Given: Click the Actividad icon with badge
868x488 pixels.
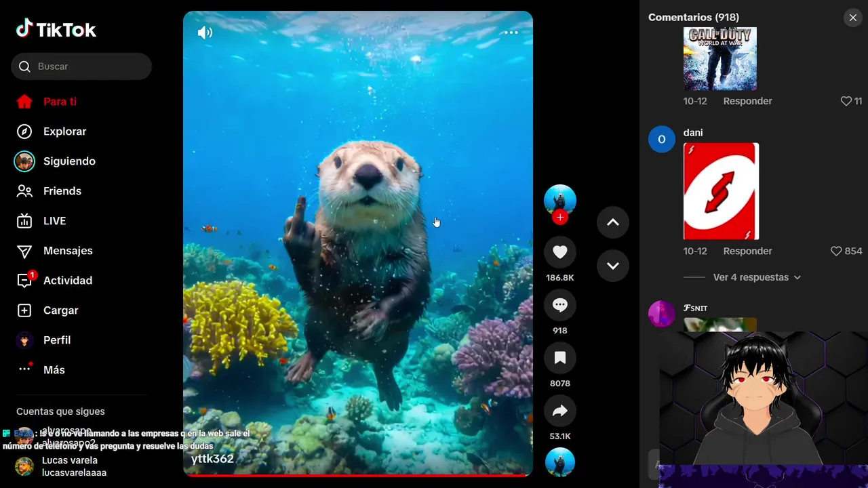Looking at the screenshot, I should (x=25, y=280).
